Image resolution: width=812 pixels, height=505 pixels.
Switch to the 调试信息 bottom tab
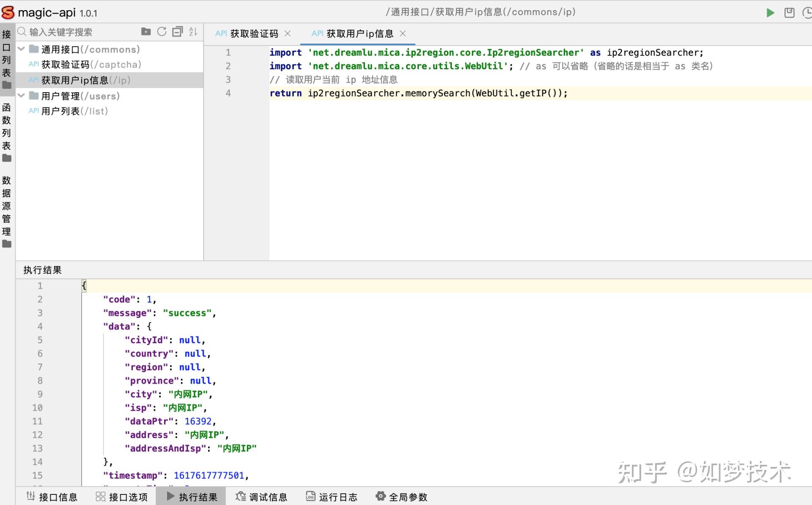pos(262,496)
